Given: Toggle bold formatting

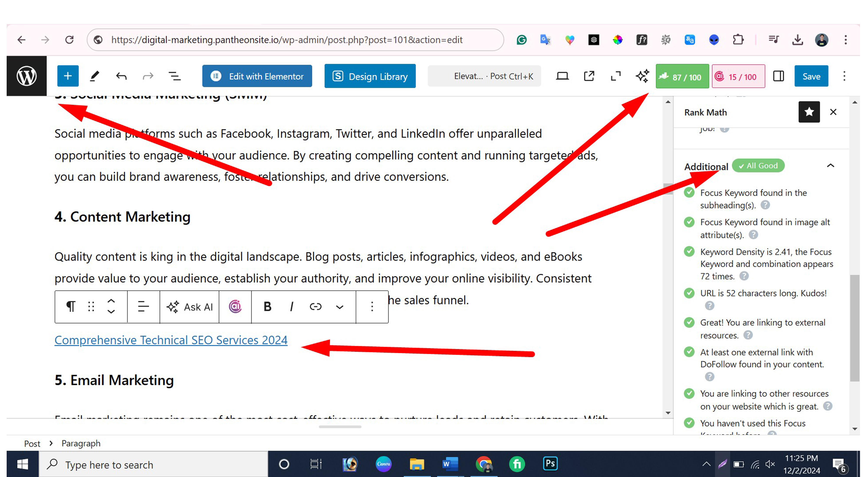Looking at the screenshot, I should 267,307.
